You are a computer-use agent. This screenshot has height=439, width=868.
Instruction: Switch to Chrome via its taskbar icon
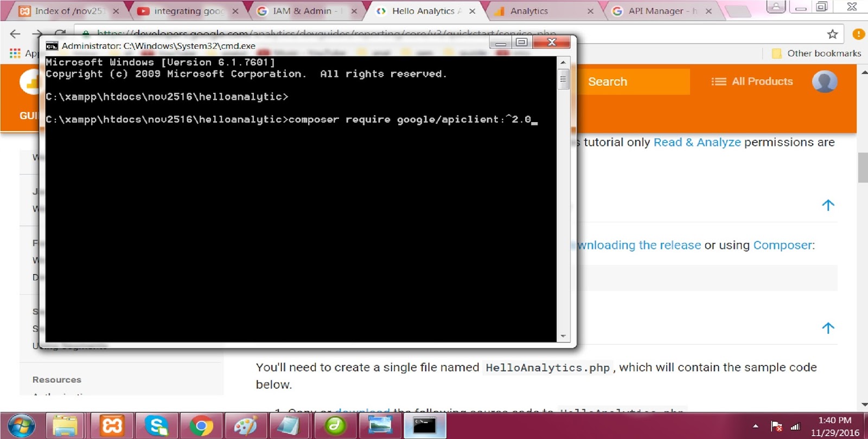pos(201,425)
